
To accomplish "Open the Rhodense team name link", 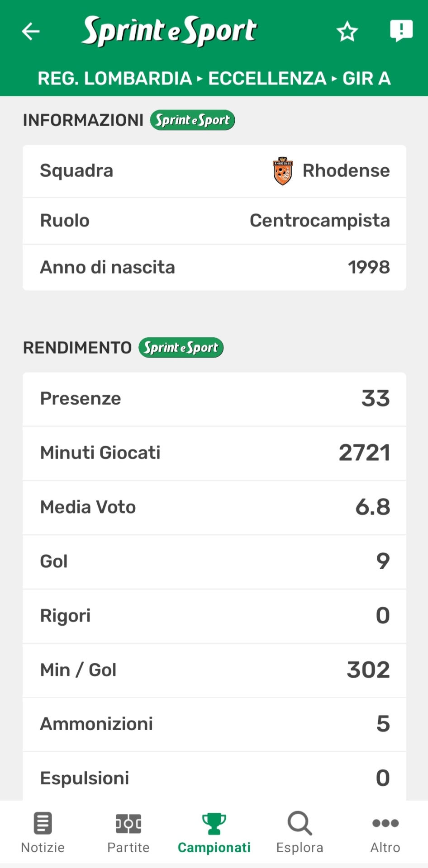I will pyautogui.click(x=346, y=171).
